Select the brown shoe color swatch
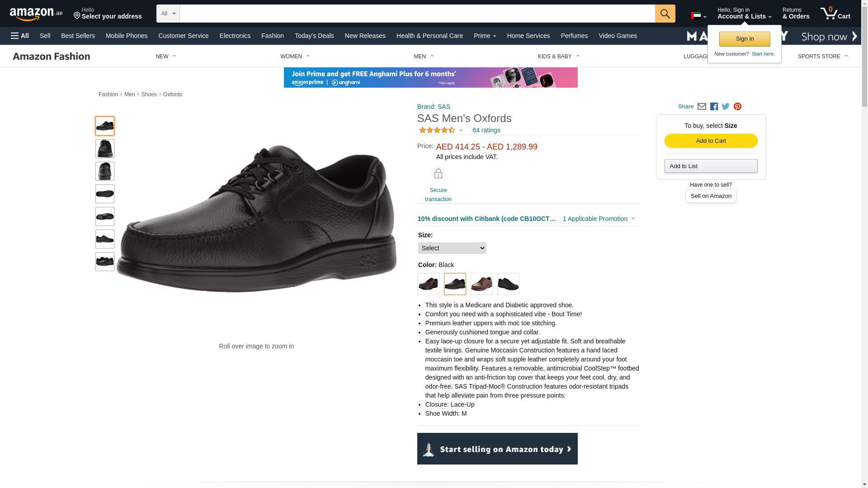The image size is (868, 488). tap(481, 284)
